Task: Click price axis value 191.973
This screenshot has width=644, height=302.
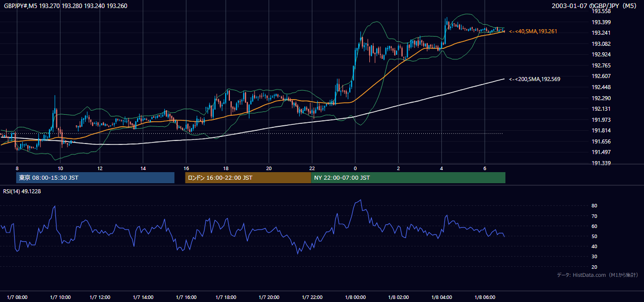Action: click(x=601, y=120)
